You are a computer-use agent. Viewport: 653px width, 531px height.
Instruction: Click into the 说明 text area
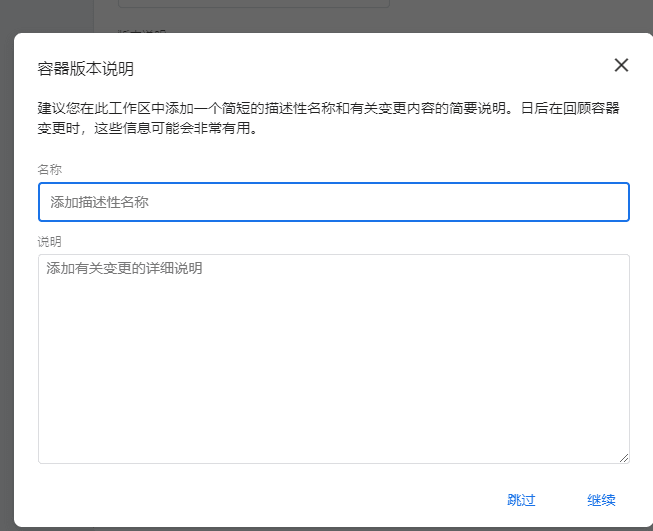click(334, 359)
